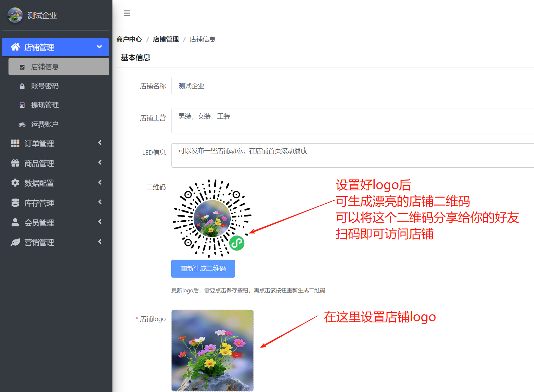Open the 账号密码 submenu item
Image resolution: width=534 pixels, height=392 pixels.
(59, 86)
